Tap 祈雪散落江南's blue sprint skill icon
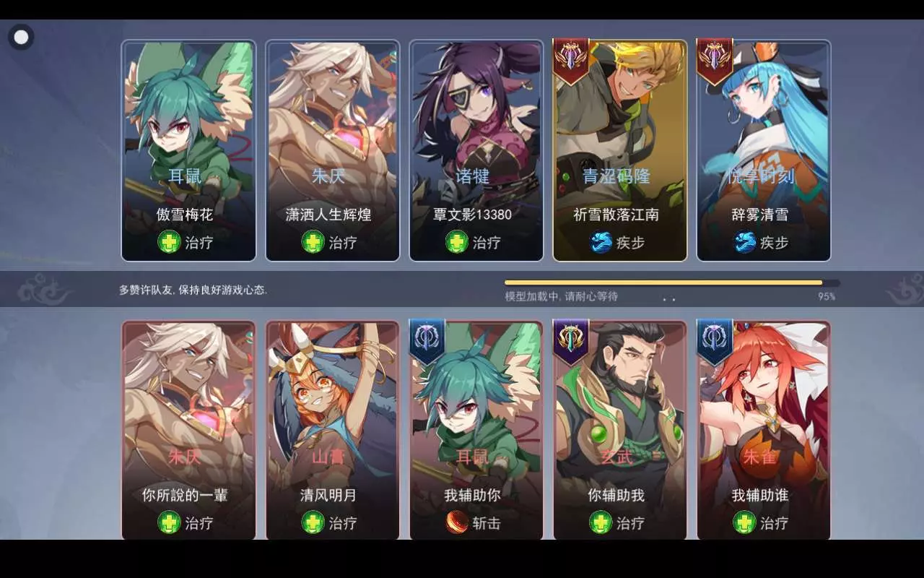 click(601, 242)
